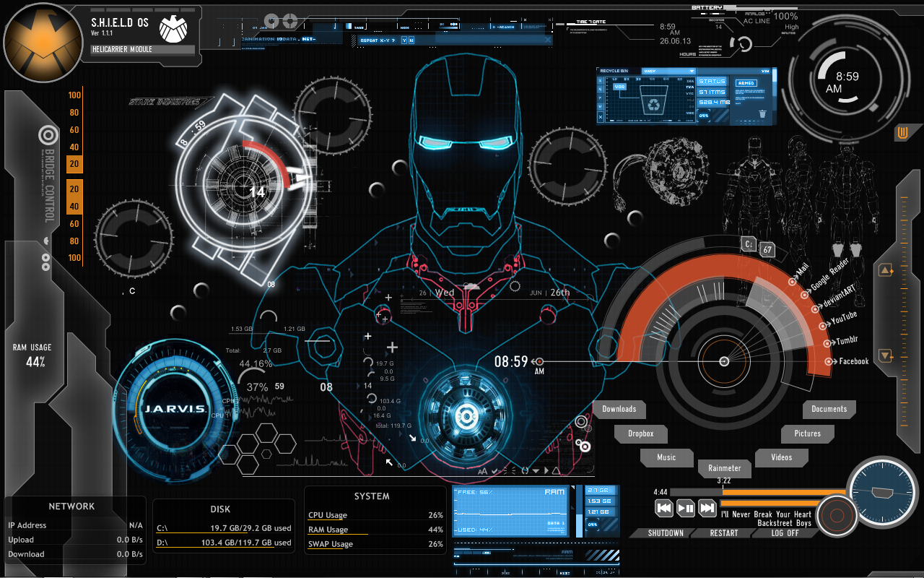Click the ARMED indicator in the Recycle Bin widget
The image size is (924, 578).
(746, 83)
